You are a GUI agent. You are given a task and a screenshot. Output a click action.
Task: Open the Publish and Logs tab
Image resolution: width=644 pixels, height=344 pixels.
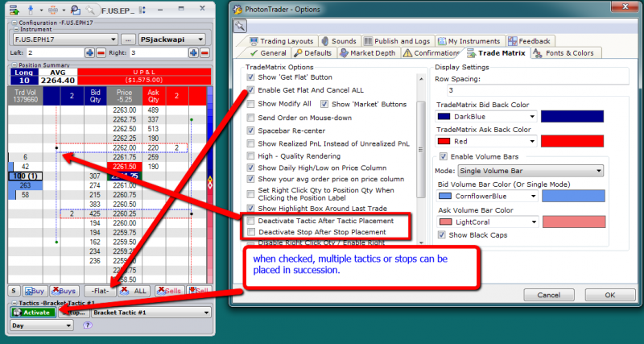pyautogui.click(x=397, y=41)
